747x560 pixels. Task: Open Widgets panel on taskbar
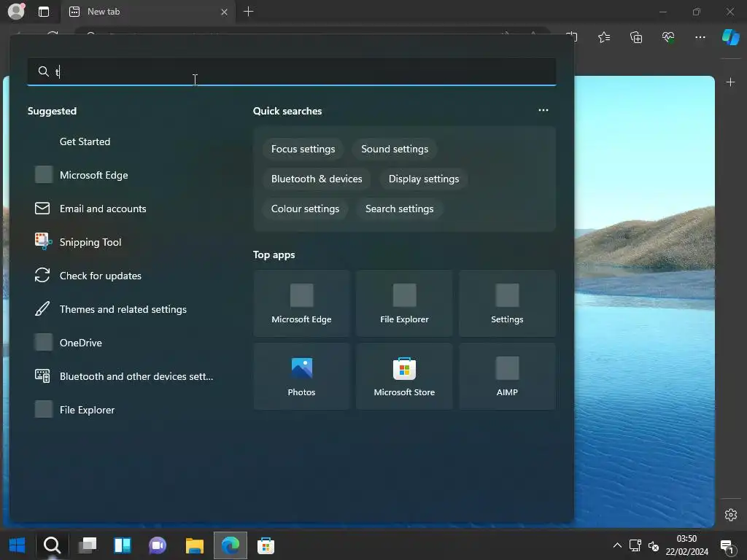[x=123, y=545]
